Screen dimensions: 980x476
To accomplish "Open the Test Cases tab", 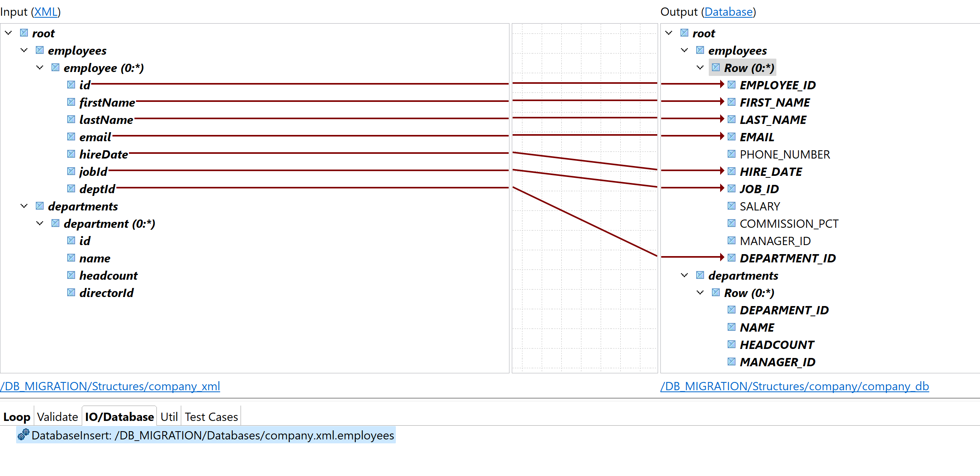I will (x=211, y=417).
